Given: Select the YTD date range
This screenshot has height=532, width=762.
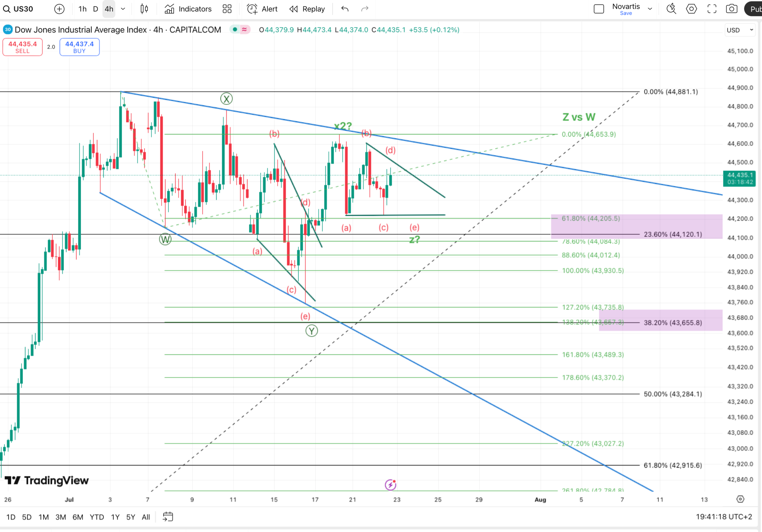Looking at the screenshot, I should [97, 517].
